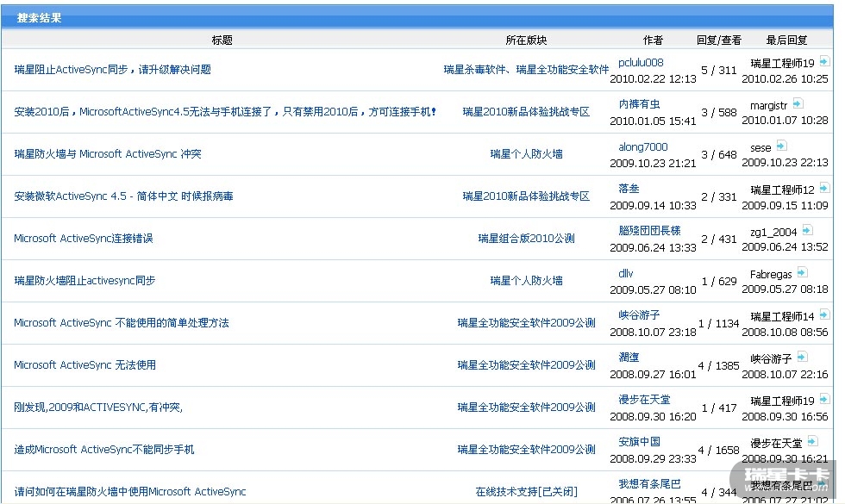This screenshot has width=845, height=504.
Task: Open last-post icon next to 瑞星工程师12
Action: coord(824,188)
